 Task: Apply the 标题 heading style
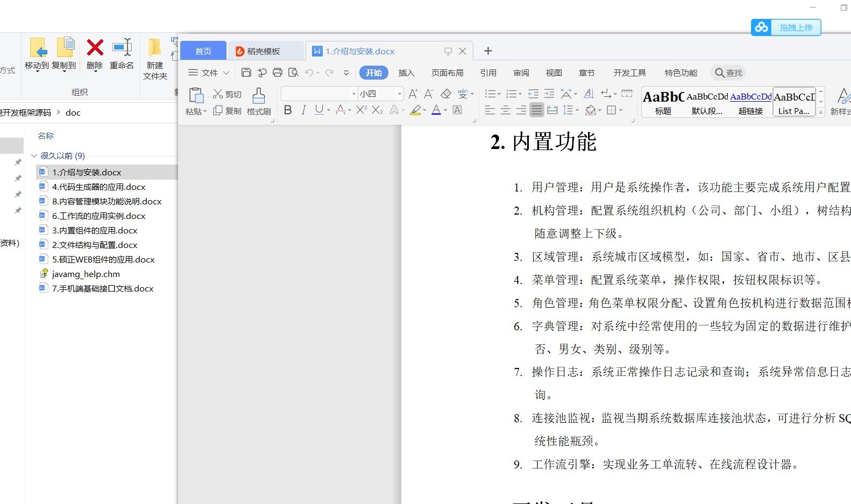[663, 102]
